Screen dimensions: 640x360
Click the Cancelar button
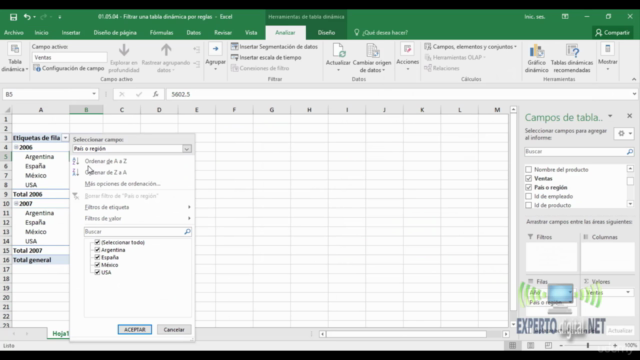(174, 329)
